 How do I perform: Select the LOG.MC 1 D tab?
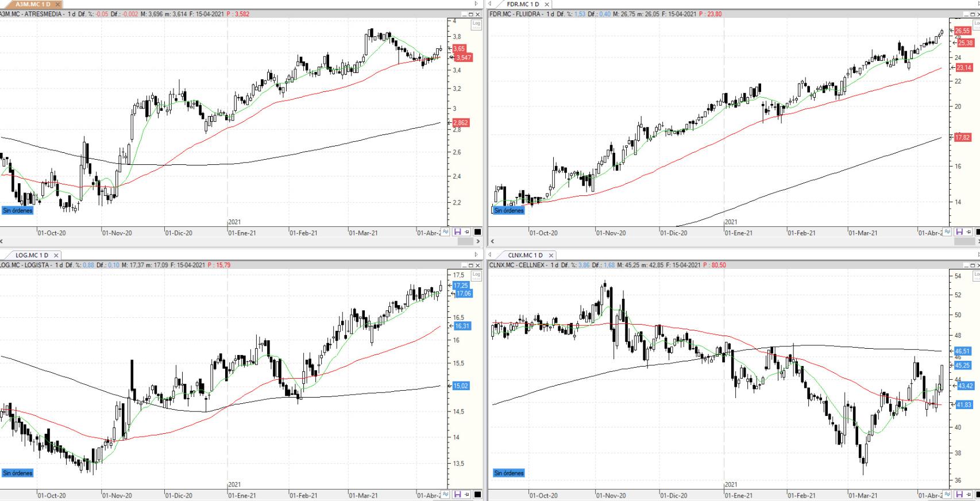[x=32, y=255]
